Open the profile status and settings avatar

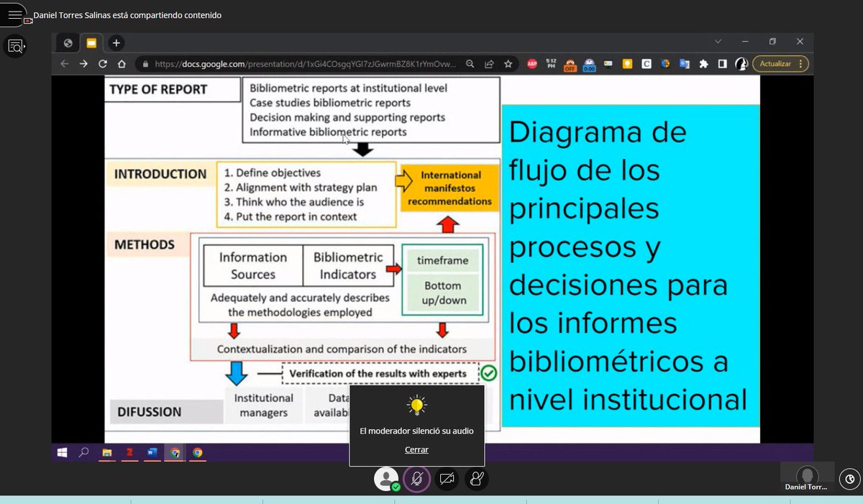[x=387, y=479]
